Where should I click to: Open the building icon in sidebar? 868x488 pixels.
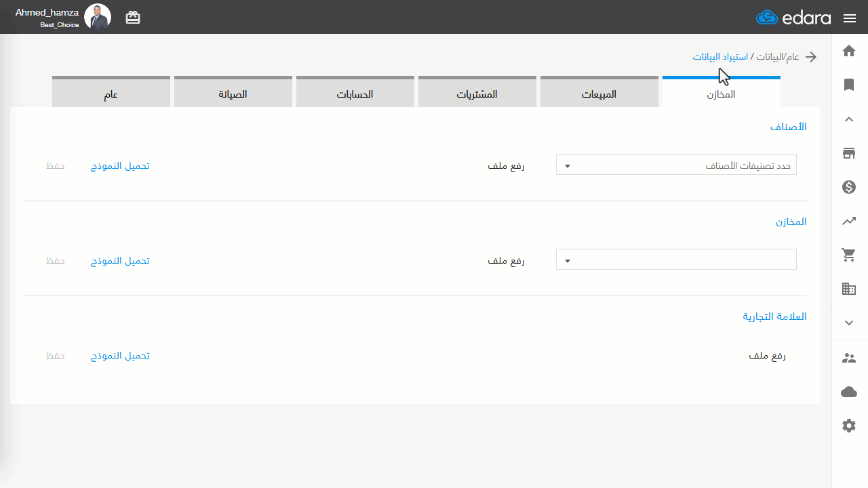click(849, 289)
